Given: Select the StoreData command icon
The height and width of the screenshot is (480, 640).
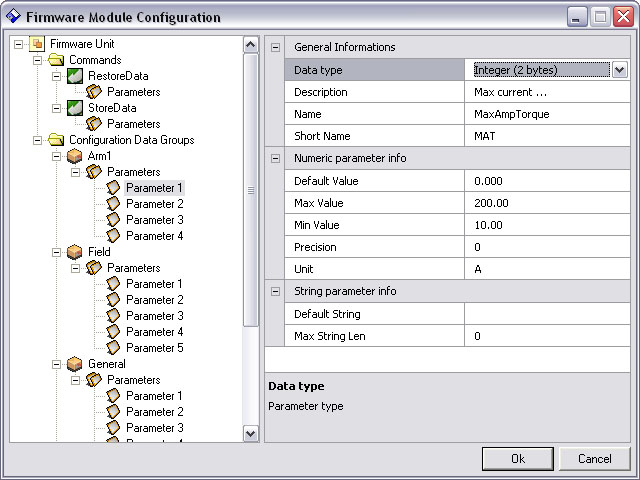Looking at the screenshot, I should [x=75, y=108].
